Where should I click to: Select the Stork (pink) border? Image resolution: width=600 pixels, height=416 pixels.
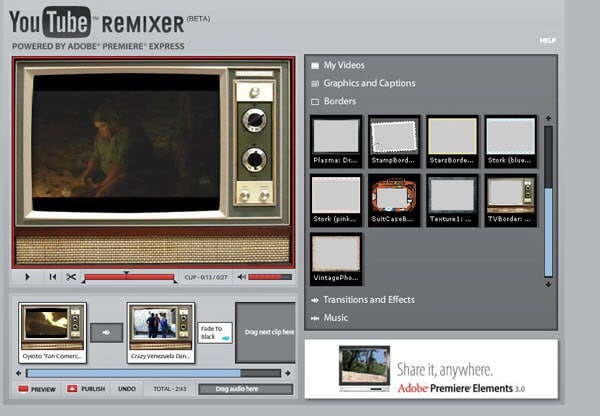coord(336,201)
